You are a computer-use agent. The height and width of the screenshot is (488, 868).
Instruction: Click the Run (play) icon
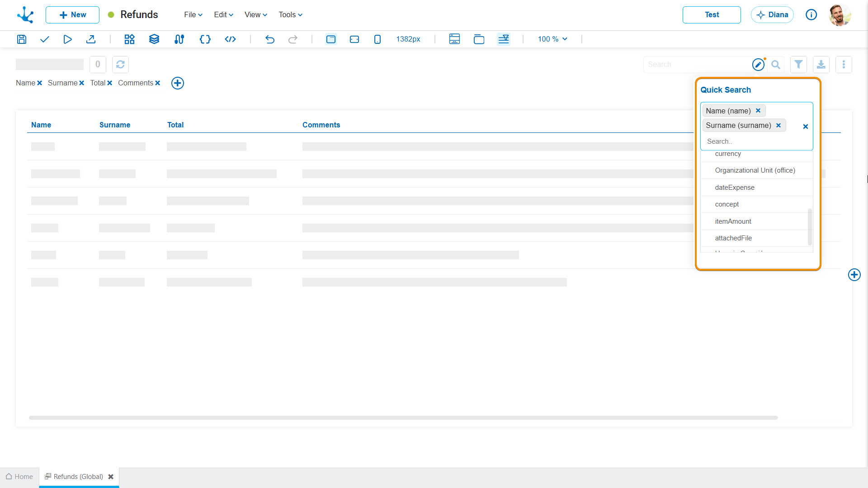tap(67, 39)
